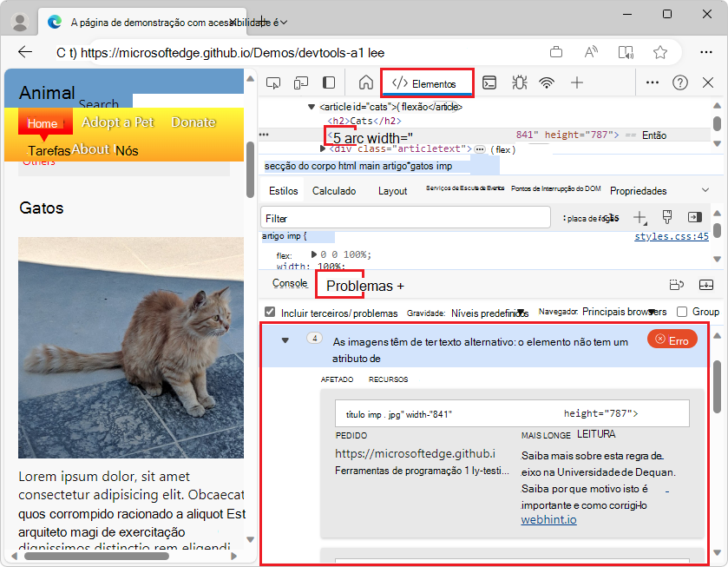
Task: Click the Adopt a Pet navigation link
Action: pyautogui.click(x=117, y=122)
